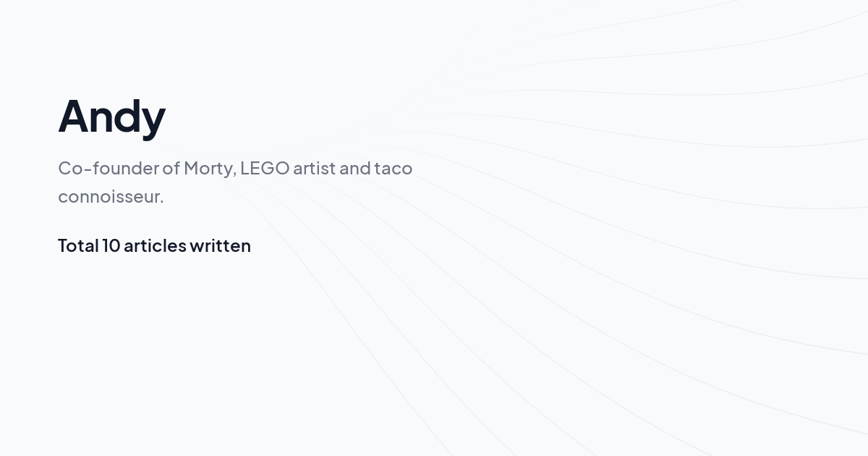The height and width of the screenshot is (456, 868).
Task: Click the Andy author name heading
Action: (x=112, y=116)
